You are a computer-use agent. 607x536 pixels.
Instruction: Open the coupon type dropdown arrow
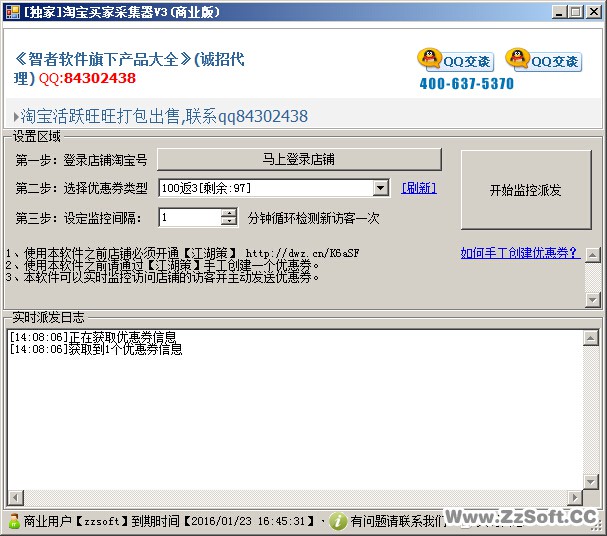pos(381,188)
